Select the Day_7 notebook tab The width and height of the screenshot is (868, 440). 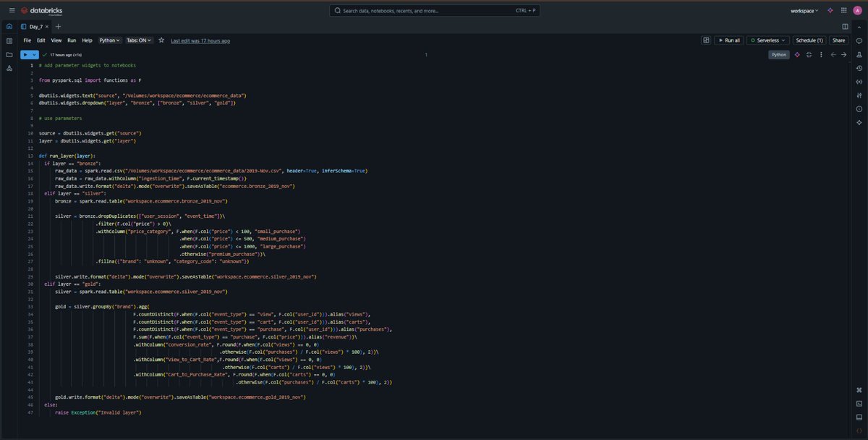pos(35,26)
